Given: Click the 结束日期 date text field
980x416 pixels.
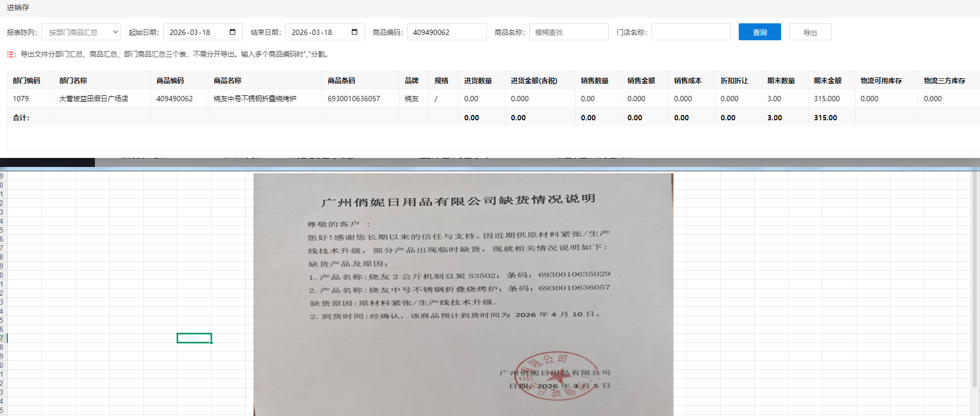Looking at the screenshot, I should tap(318, 32).
